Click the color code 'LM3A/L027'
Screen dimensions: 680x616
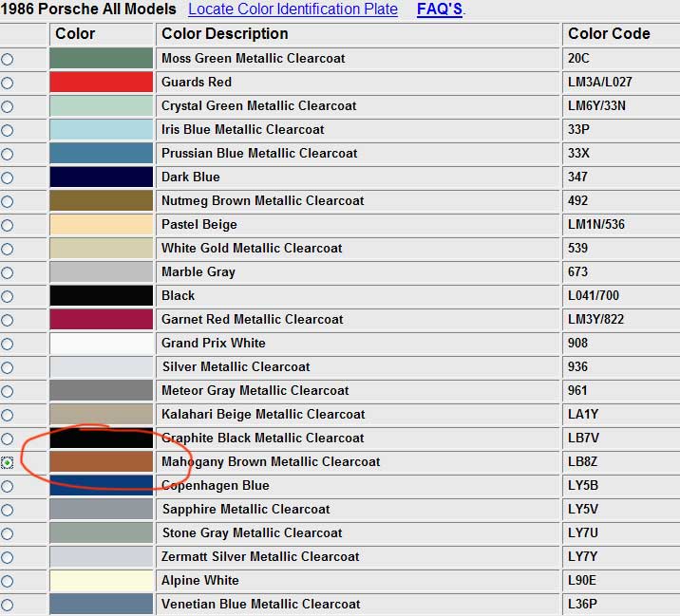tap(600, 82)
